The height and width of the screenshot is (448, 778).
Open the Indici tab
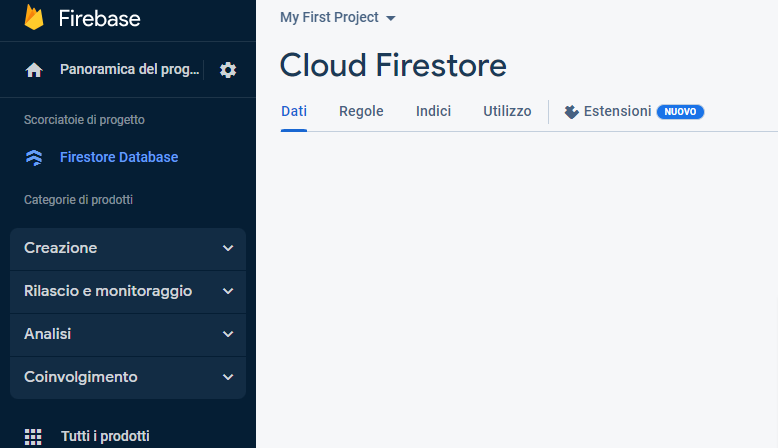[433, 111]
